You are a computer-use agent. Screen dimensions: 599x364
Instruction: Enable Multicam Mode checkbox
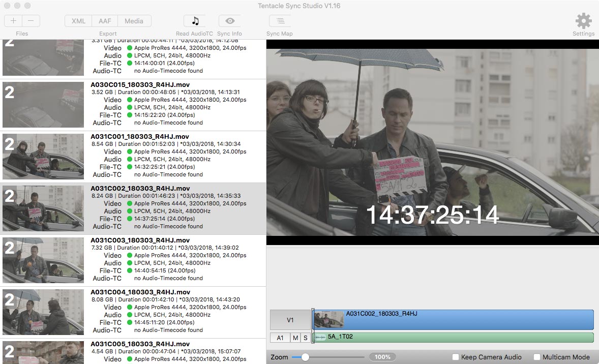[x=537, y=357]
